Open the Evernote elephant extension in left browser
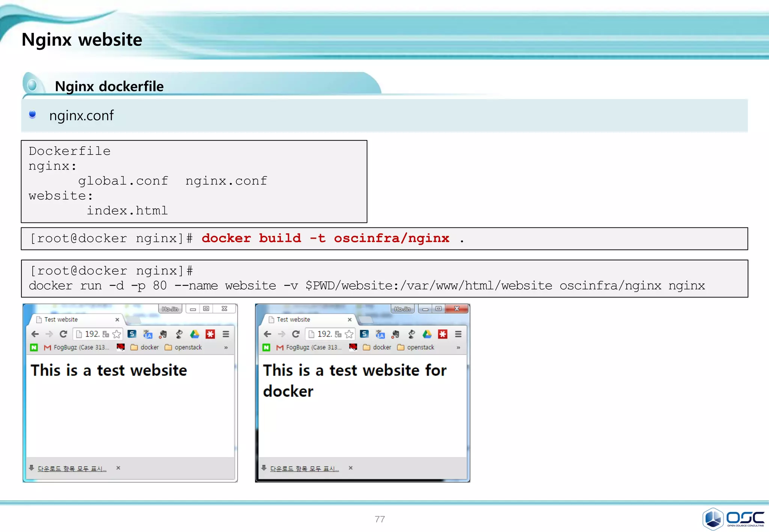The width and height of the screenshot is (769, 532). pos(163,334)
